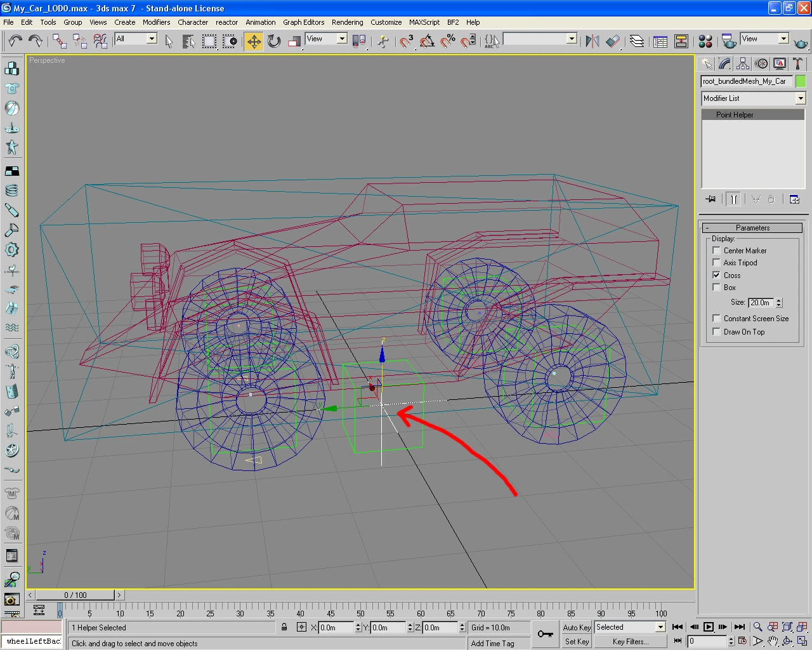Select the Move tool in toolbar
Screen dimensions: 812x650
tap(254, 42)
